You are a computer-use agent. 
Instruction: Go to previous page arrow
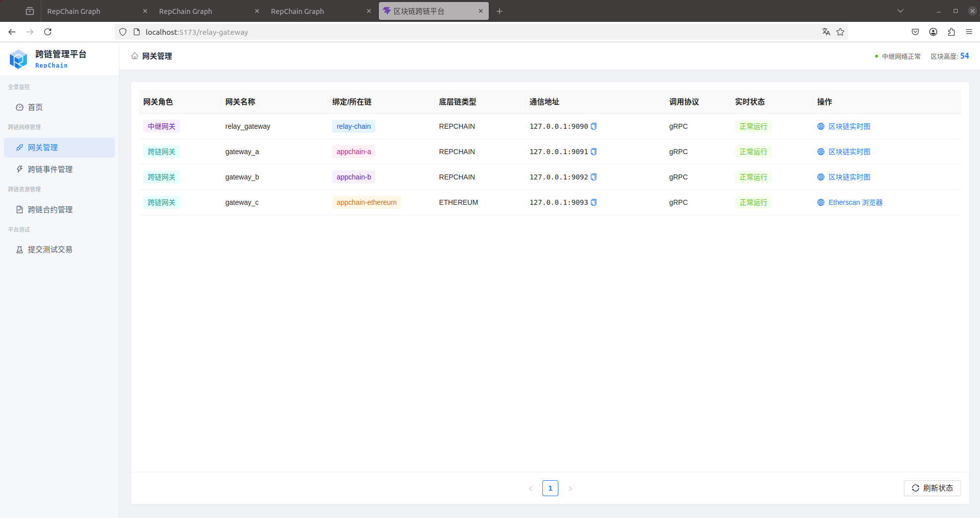click(x=531, y=488)
